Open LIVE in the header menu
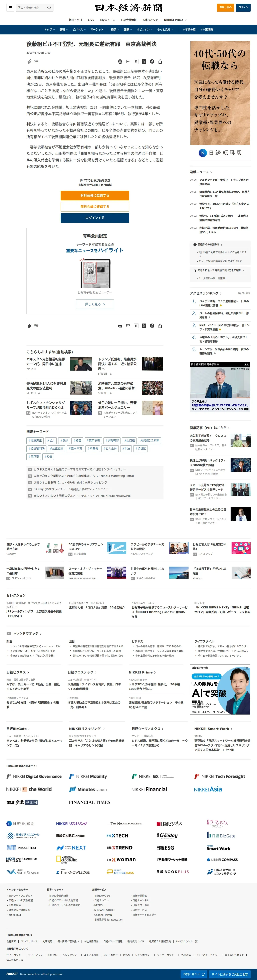The width and height of the screenshot is (257, 980). [91, 20]
